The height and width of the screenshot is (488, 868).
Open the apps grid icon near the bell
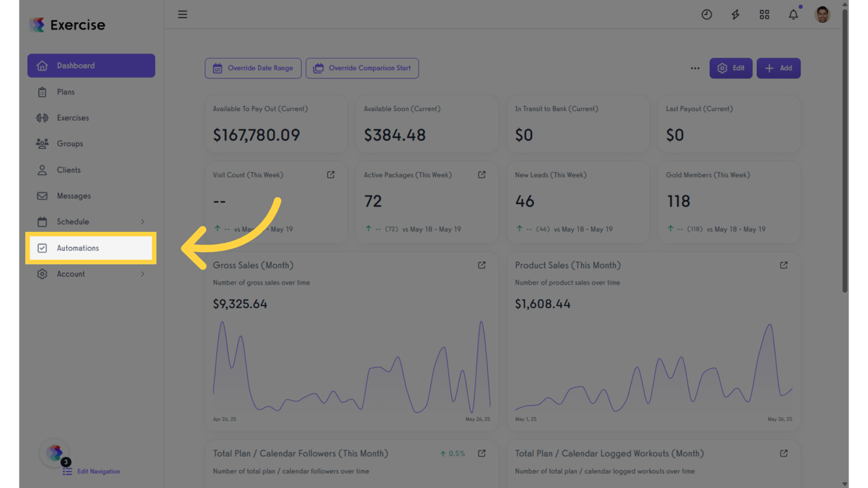click(x=764, y=14)
